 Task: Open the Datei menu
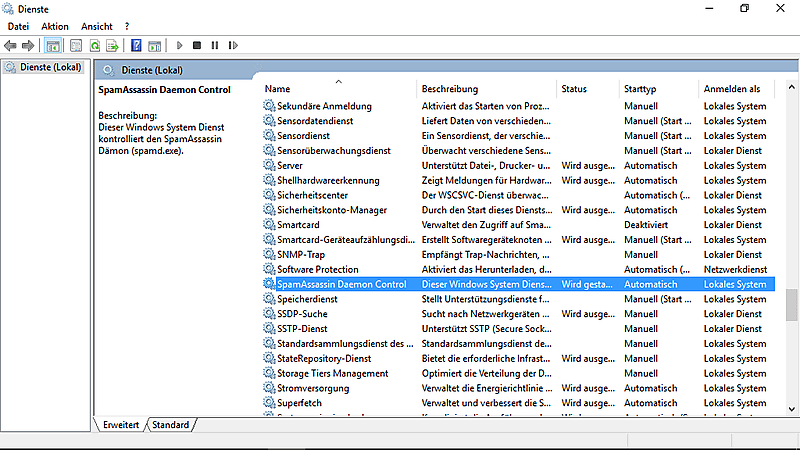(x=18, y=27)
